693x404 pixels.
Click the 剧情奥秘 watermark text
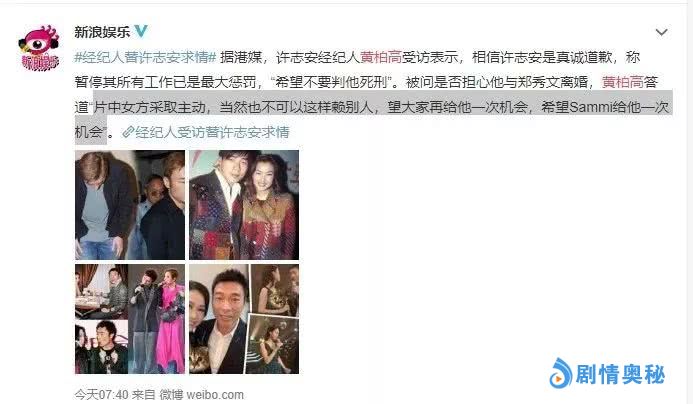[620, 374]
